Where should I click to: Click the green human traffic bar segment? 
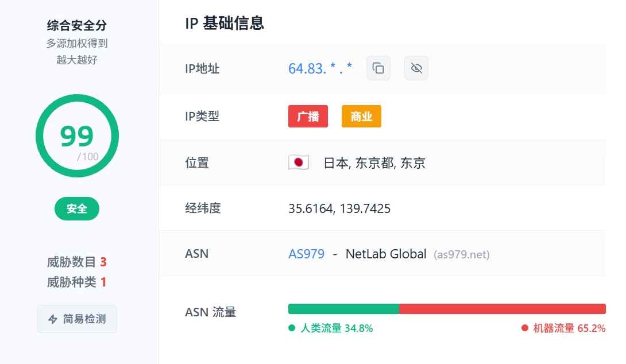(x=343, y=309)
